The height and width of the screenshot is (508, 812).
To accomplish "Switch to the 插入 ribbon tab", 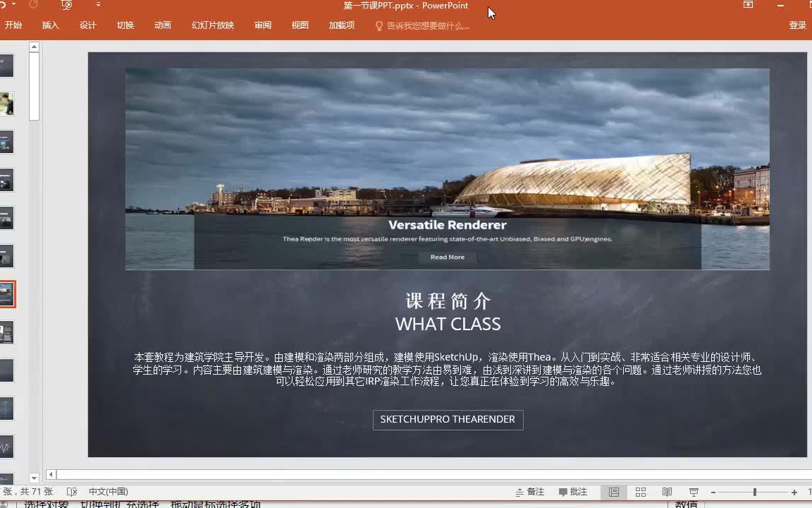I will click(x=50, y=25).
